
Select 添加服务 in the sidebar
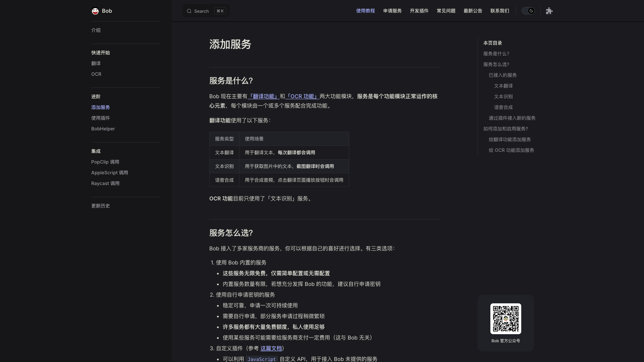click(101, 107)
